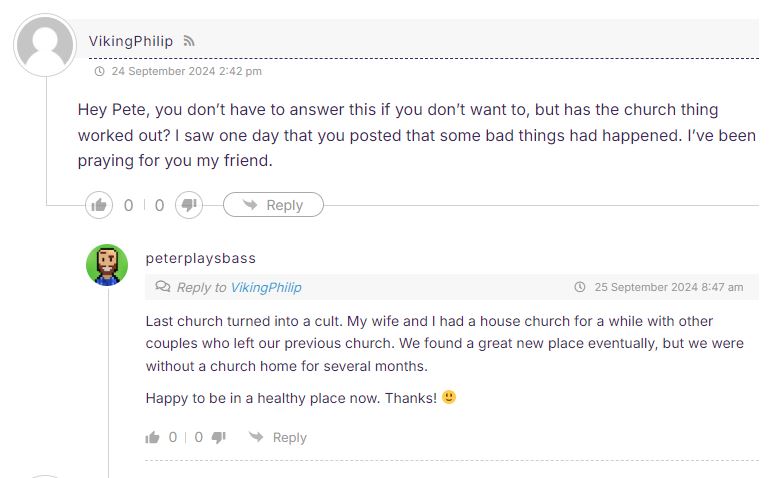Click the RSS feed icon beside VikingPhilip

(189, 41)
